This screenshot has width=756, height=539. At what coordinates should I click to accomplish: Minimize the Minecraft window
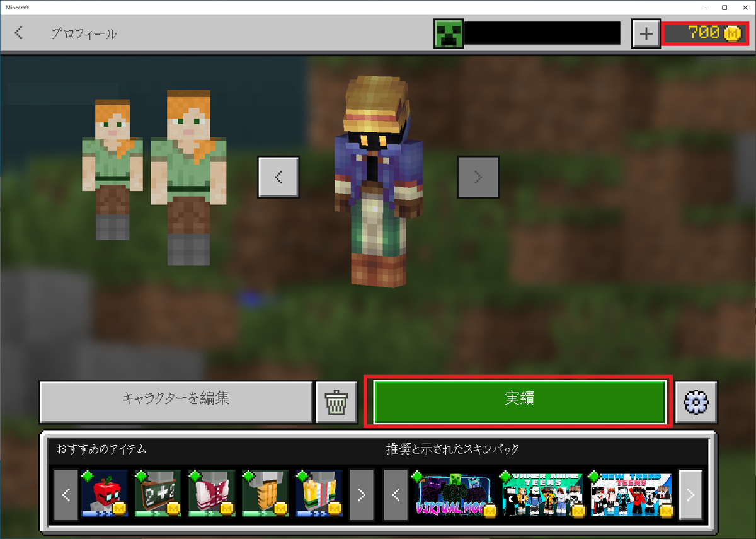click(x=705, y=7)
